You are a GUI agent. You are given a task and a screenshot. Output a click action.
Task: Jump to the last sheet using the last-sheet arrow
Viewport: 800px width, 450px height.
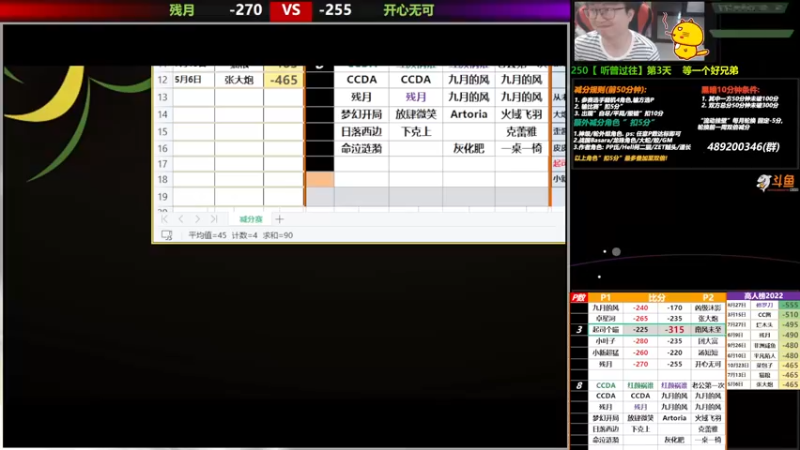pyautogui.click(x=214, y=219)
